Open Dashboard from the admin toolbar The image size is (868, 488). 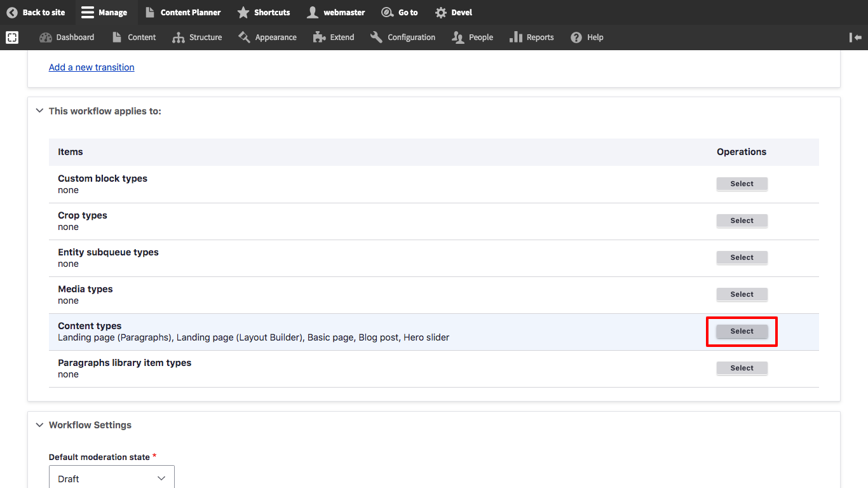pyautogui.click(x=67, y=37)
